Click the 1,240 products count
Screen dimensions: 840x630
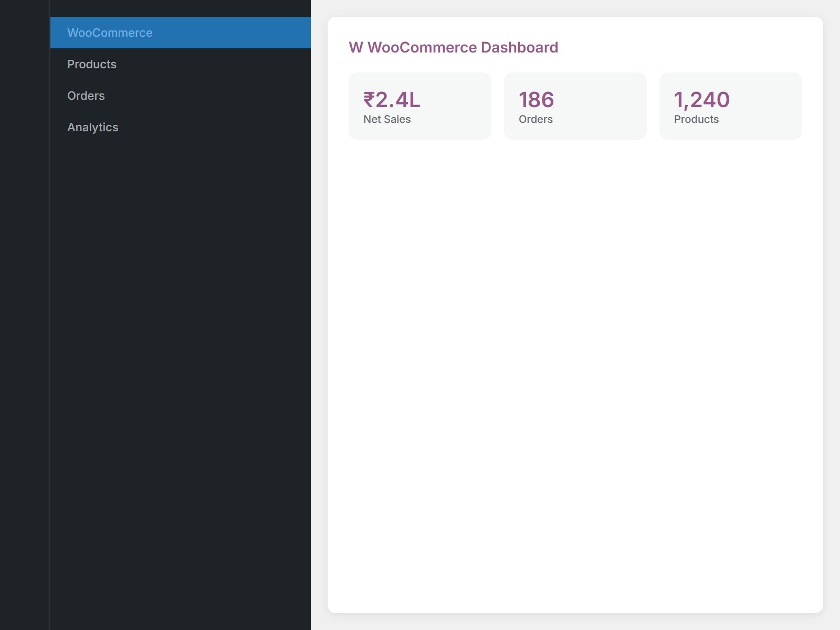tap(702, 100)
